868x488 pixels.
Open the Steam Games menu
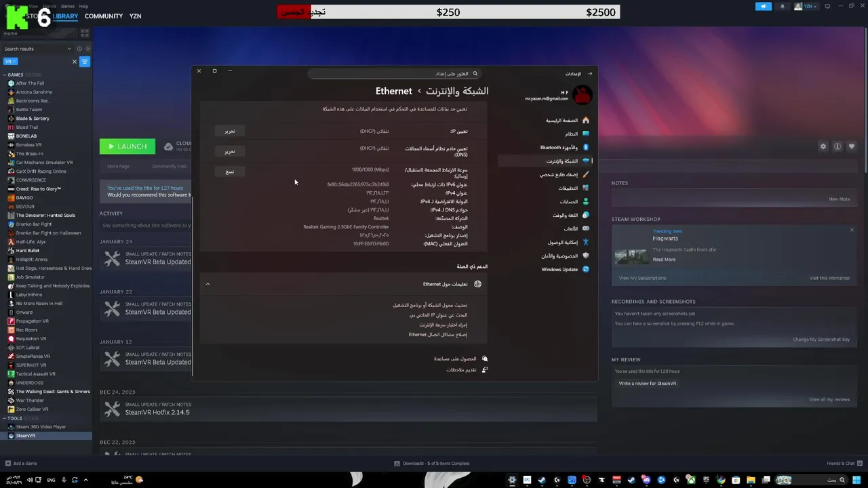click(x=68, y=6)
